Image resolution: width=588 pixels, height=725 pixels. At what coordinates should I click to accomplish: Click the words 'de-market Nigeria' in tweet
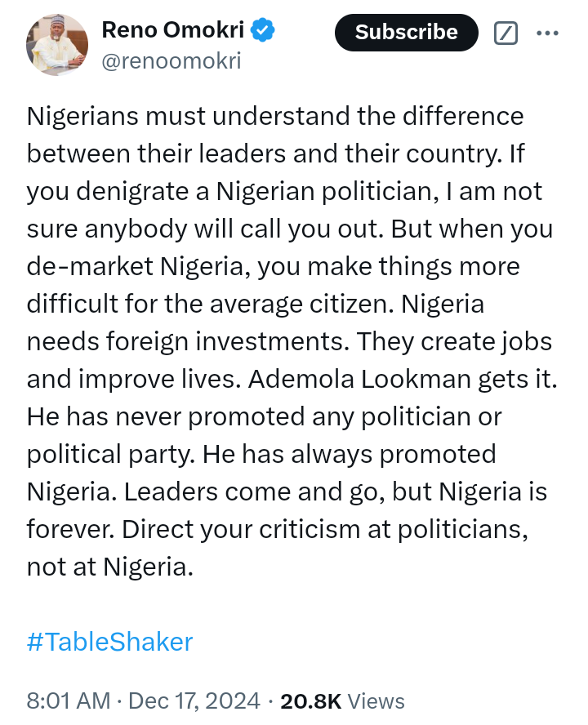[x=135, y=267]
